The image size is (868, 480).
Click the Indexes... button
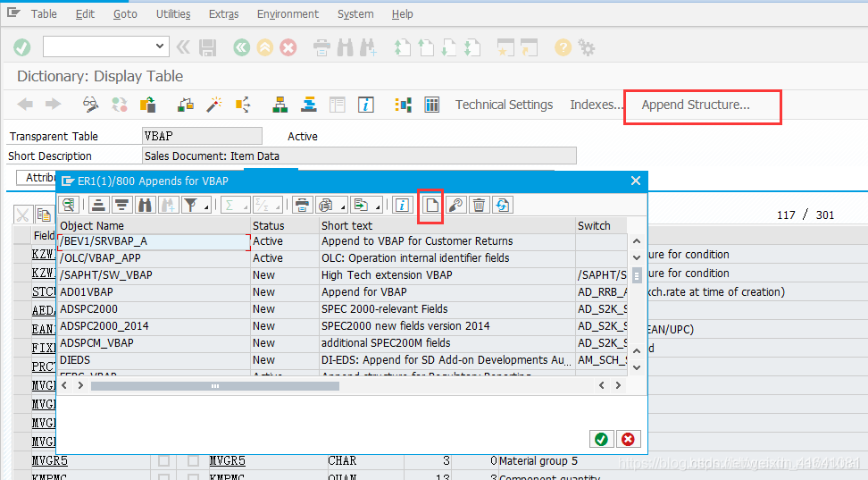click(596, 105)
